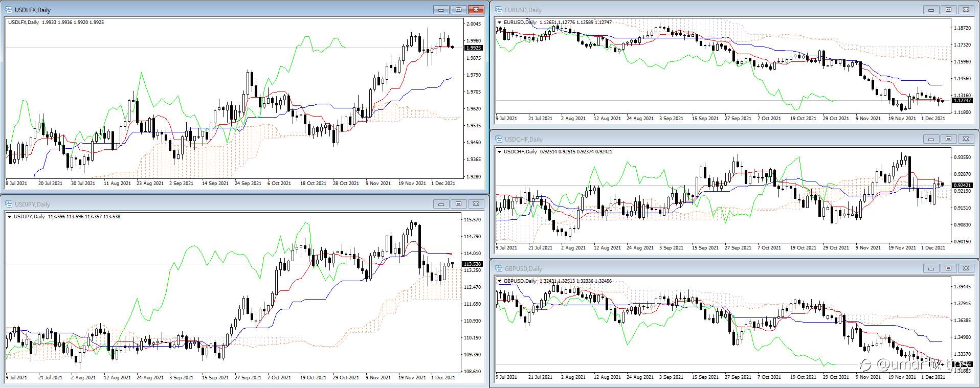The width and height of the screenshot is (980, 388).
Task: Click the 1.9925 current price tag on USDLFX
Action: tap(474, 48)
